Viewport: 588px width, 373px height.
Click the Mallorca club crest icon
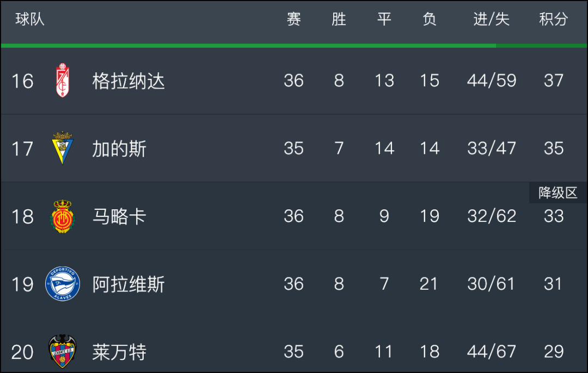coord(62,216)
